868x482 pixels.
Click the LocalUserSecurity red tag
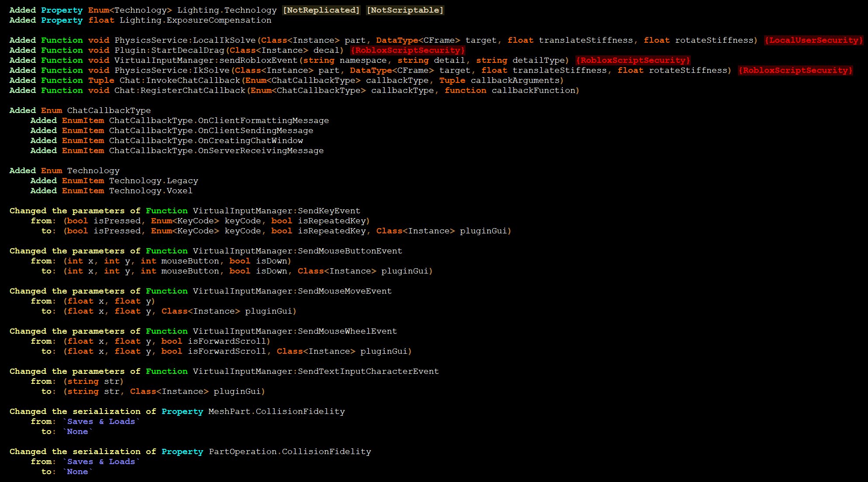tap(813, 40)
